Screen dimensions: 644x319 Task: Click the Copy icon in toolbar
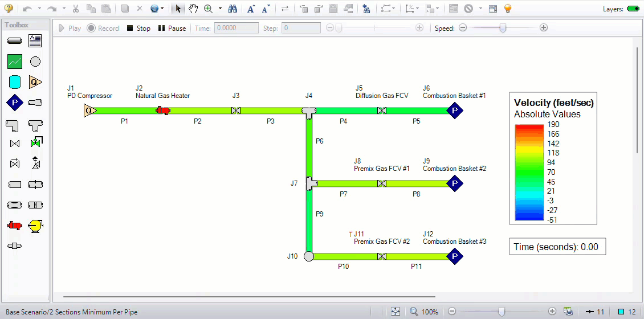click(91, 8)
